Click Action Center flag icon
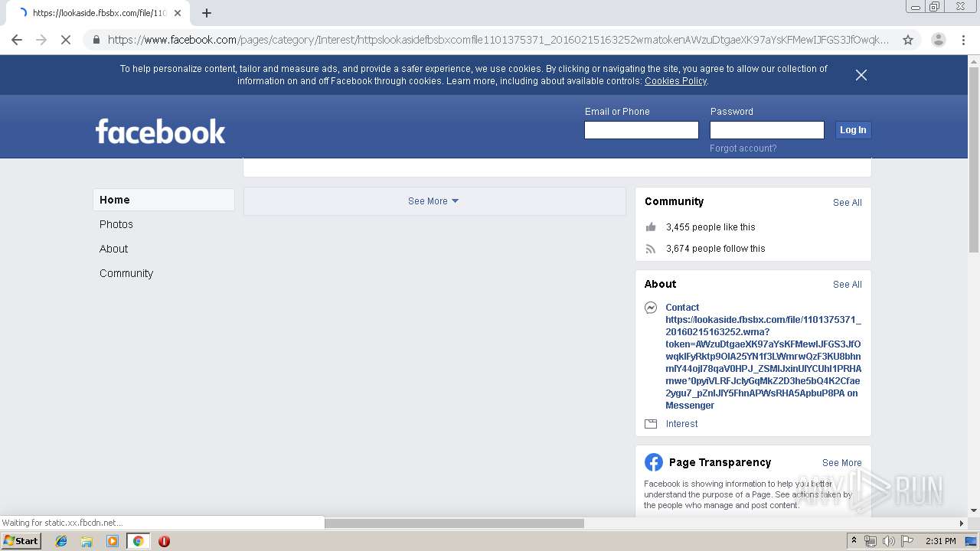This screenshot has height=551, width=980. pyautogui.click(x=907, y=541)
